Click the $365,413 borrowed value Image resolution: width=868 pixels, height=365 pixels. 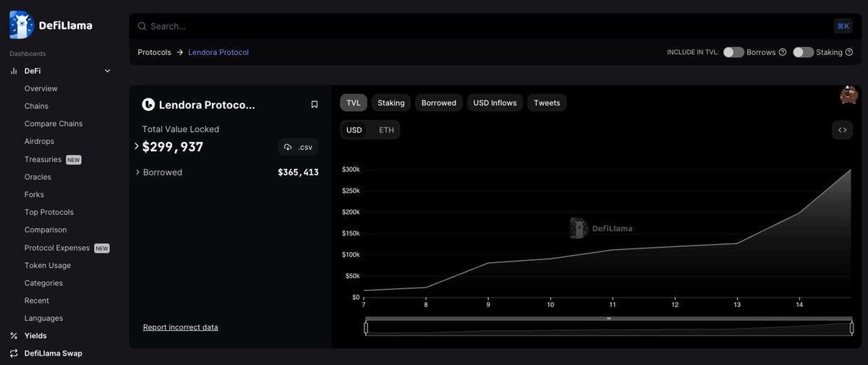pos(298,172)
